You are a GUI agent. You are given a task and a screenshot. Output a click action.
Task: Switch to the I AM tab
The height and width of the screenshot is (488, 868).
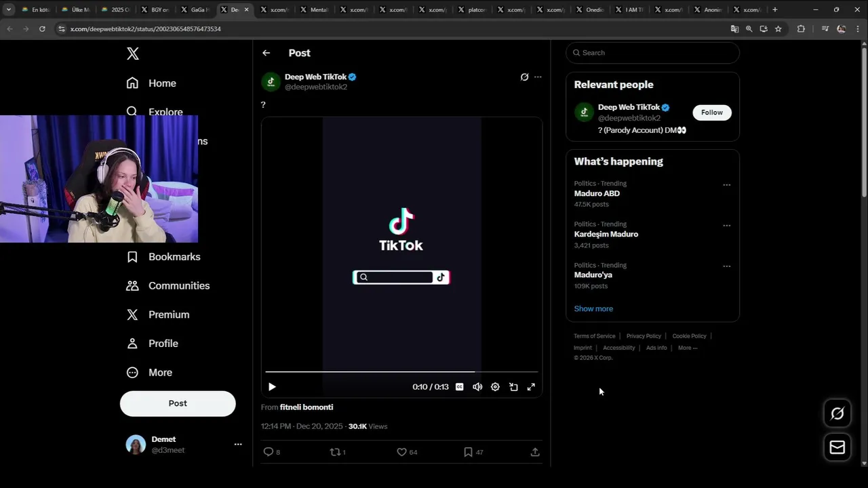pos(629,9)
